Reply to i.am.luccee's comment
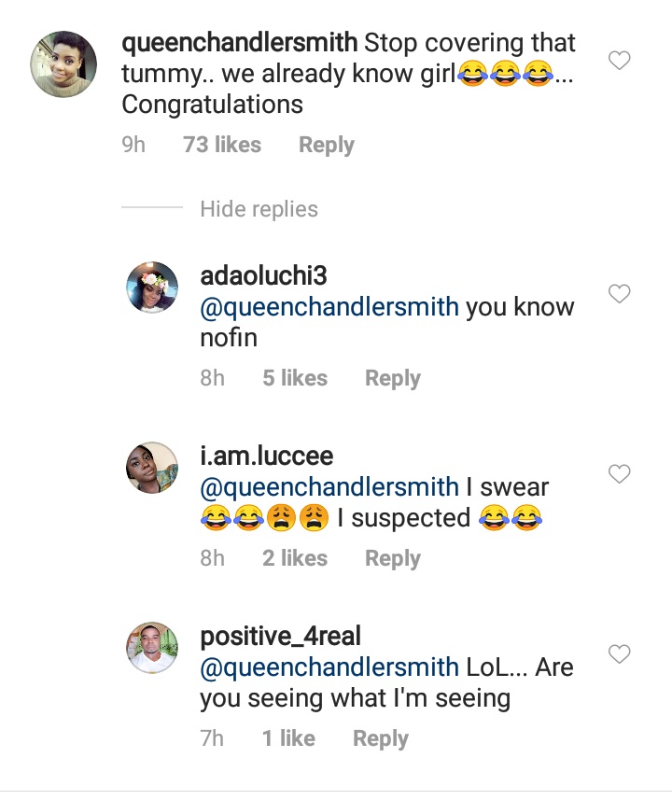The image size is (672, 800). 392,558
